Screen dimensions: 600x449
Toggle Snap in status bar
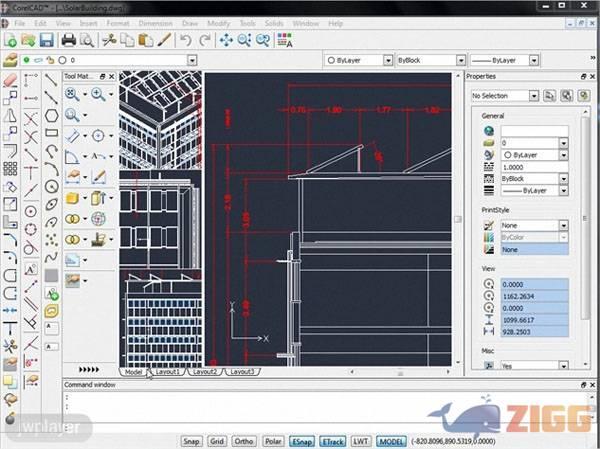(x=191, y=441)
